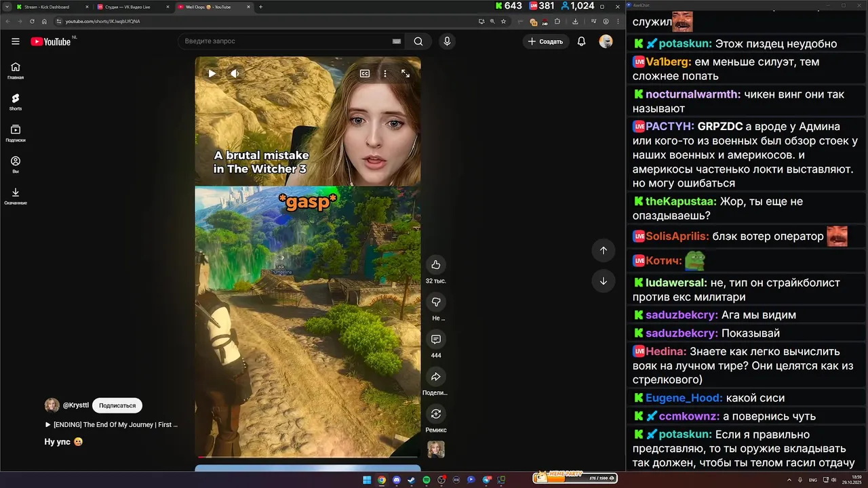
Task: Share the Short via Поделиться
Action: 436,377
